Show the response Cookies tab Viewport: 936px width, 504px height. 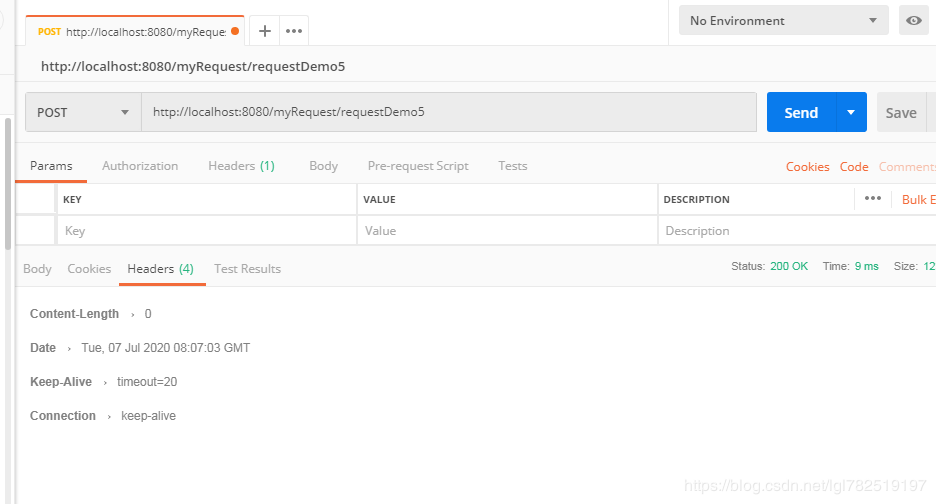coord(89,269)
